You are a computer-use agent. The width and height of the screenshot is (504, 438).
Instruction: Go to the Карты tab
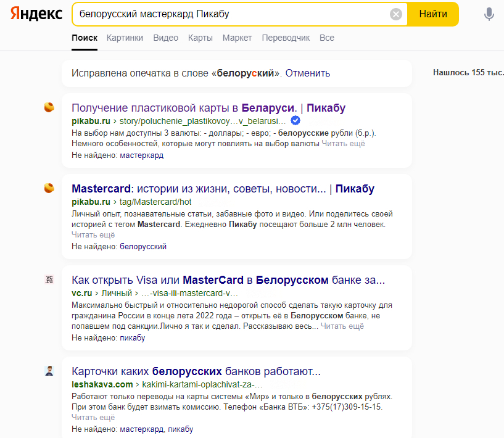pyautogui.click(x=200, y=38)
